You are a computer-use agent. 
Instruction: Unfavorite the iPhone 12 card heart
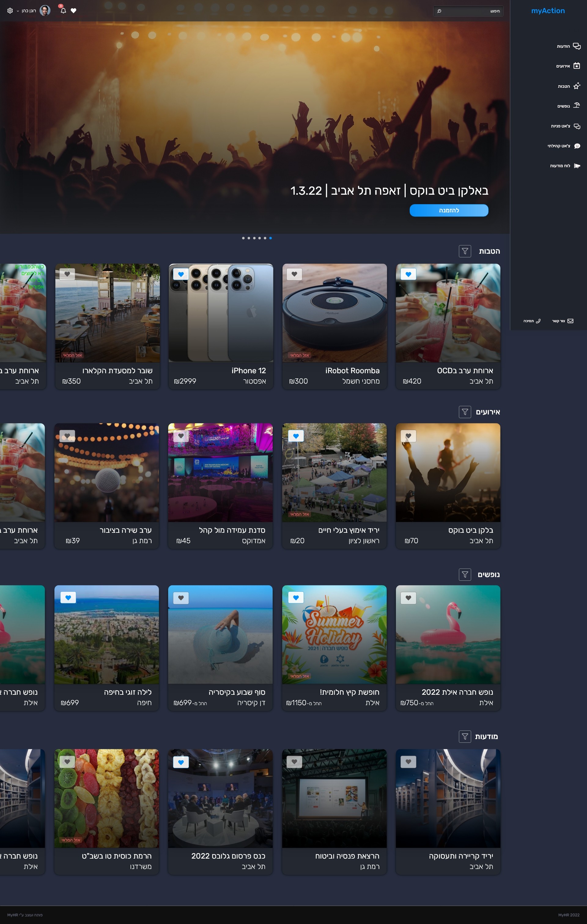(x=181, y=274)
